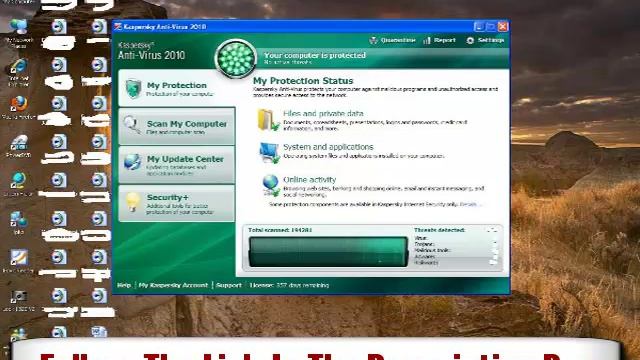The height and width of the screenshot is (360, 640).
Task: Click the Threats detected heading
Action: (439, 230)
